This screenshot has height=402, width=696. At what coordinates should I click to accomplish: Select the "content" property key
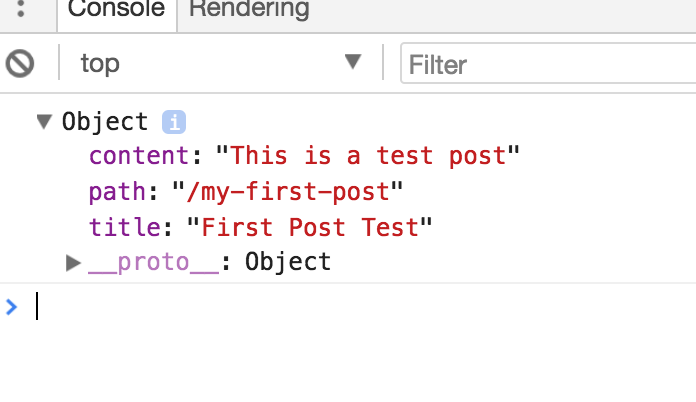139,156
